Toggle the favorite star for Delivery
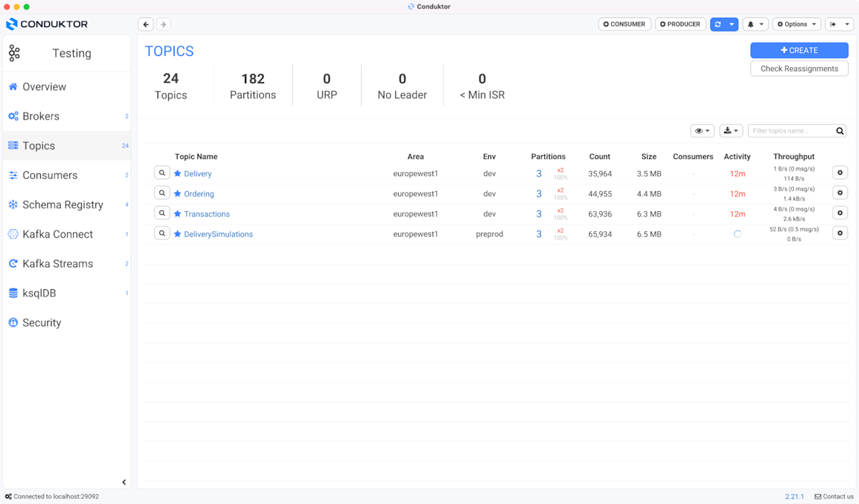The image size is (859, 504). 178,173
